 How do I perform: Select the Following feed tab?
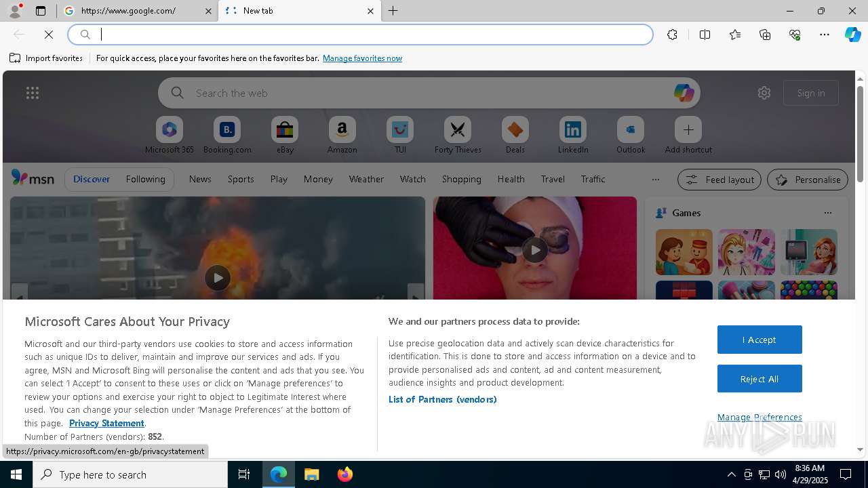(x=145, y=179)
